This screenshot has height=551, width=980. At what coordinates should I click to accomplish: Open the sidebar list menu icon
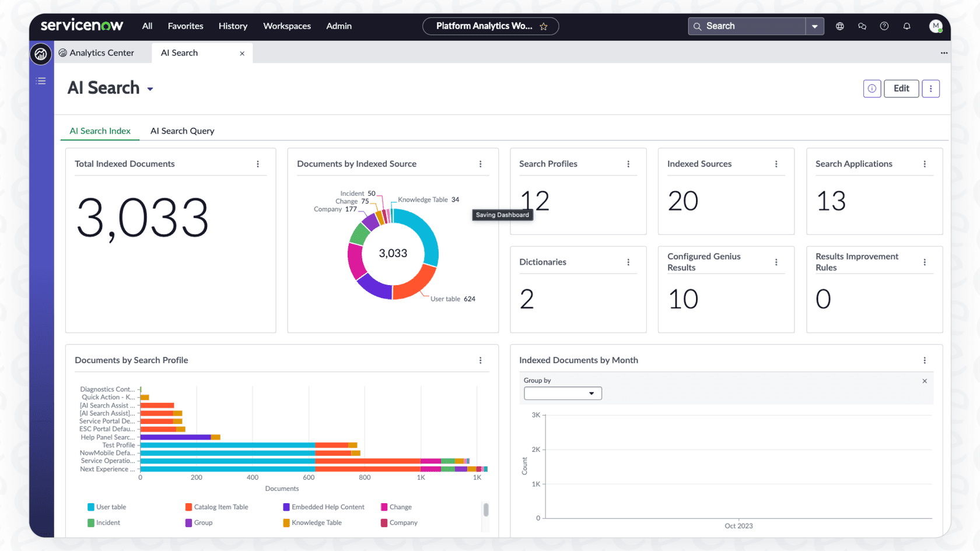point(40,81)
